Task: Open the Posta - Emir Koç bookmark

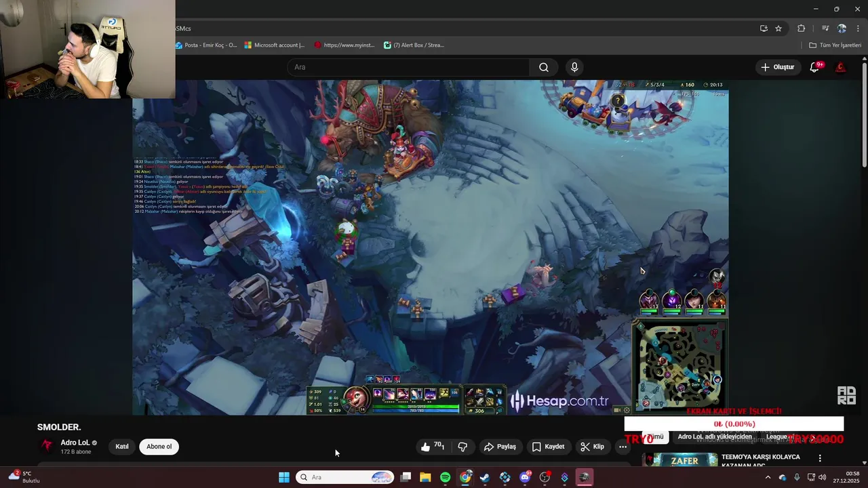Action: point(206,45)
